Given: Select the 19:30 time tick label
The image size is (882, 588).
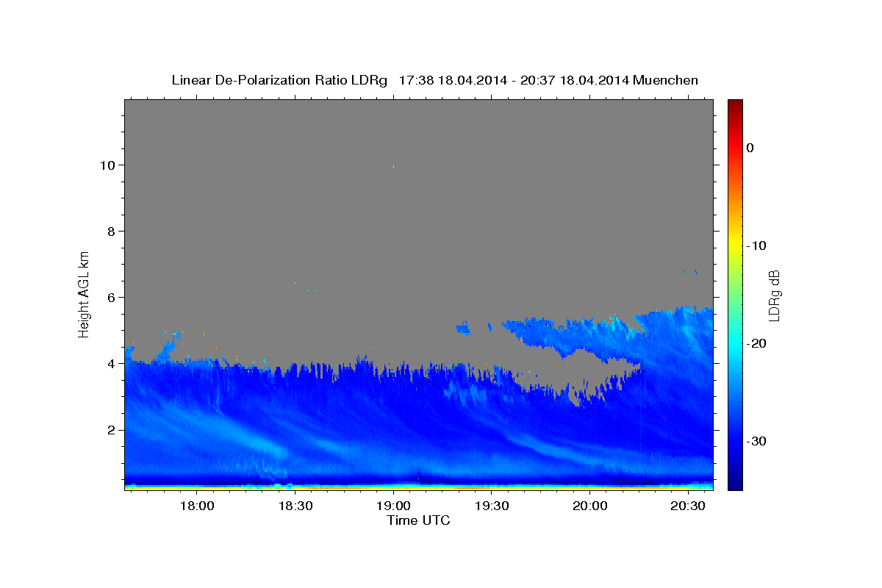Looking at the screenshot, I should [x=492, y=506].
